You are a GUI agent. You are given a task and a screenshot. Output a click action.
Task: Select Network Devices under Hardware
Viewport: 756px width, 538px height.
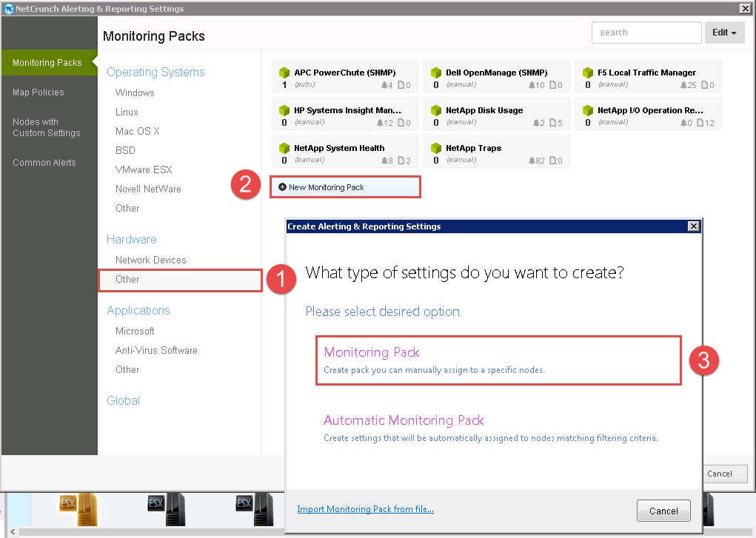151,260
